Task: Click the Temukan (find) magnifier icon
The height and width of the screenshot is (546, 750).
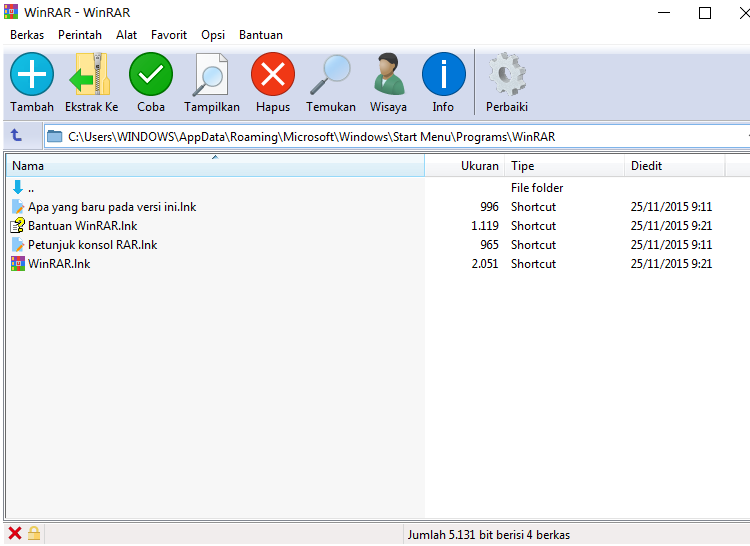Action: click(x=331, y=75)
